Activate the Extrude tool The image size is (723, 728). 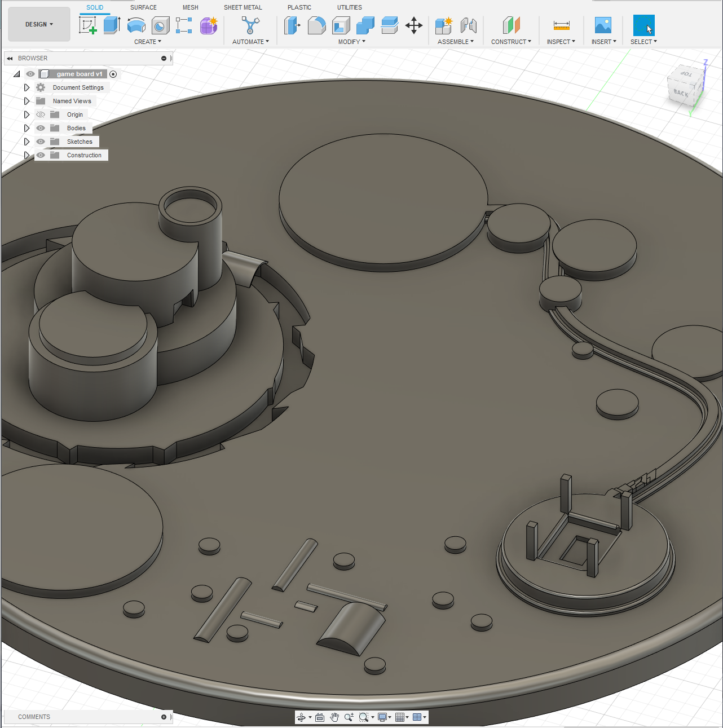click(x=112, y=25)
